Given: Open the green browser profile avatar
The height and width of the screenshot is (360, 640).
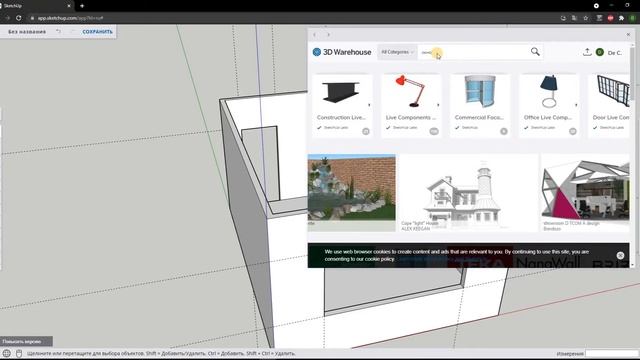Looking at the screenshot, I should (632, 18).
